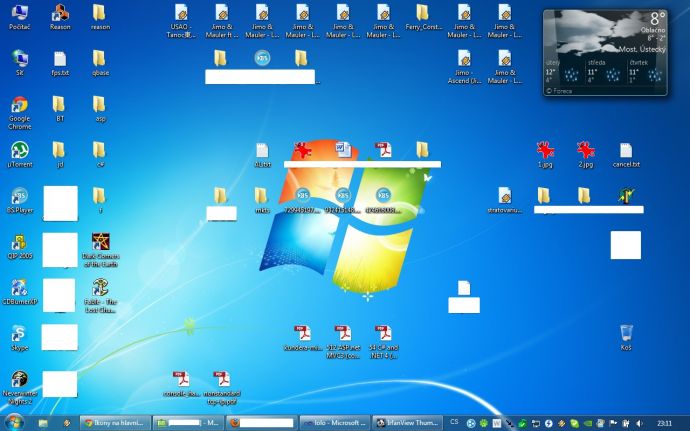690x431 pixels.
Task: Launch the BS.Player shortcut
Action: (19, 200)
